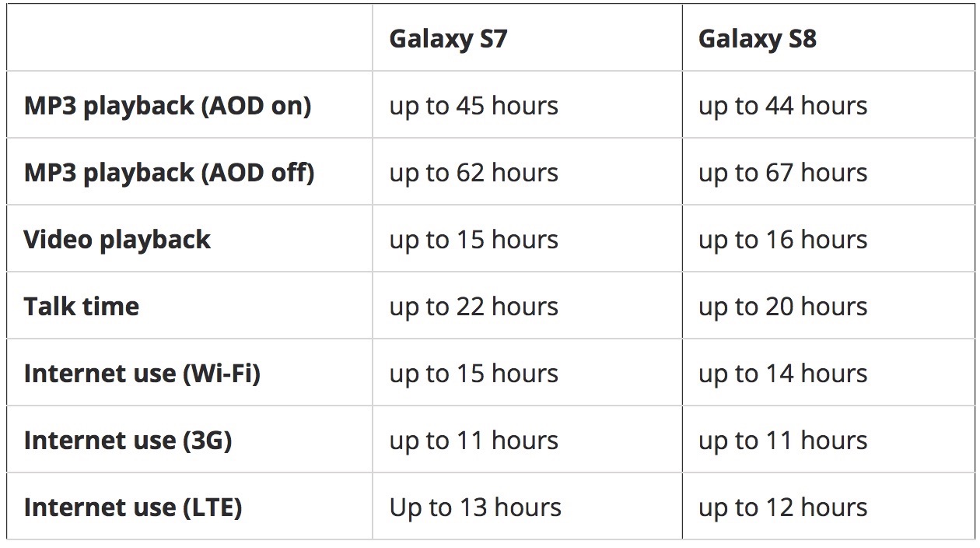Select the "Up to 13 hours" cell
Screen dimensions: 980x548
click(475, 508)
